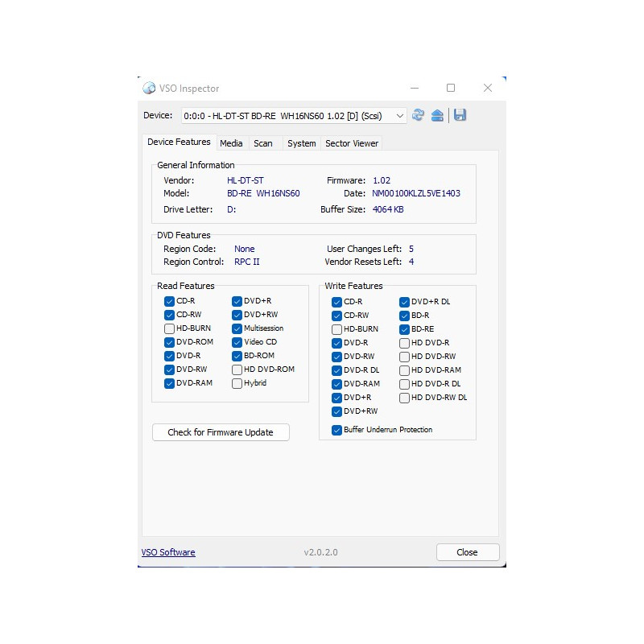The height and width of the screenshot is (644, 644).
Task: Click the model value BD-RE WH16NS60
Action: click(263, 193)
